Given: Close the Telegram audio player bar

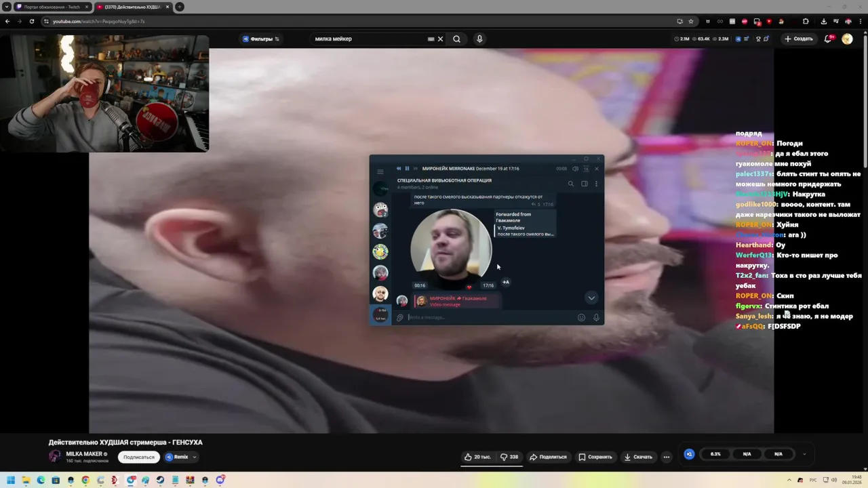Looking at the screenshot, I should [x=597, y=168].
